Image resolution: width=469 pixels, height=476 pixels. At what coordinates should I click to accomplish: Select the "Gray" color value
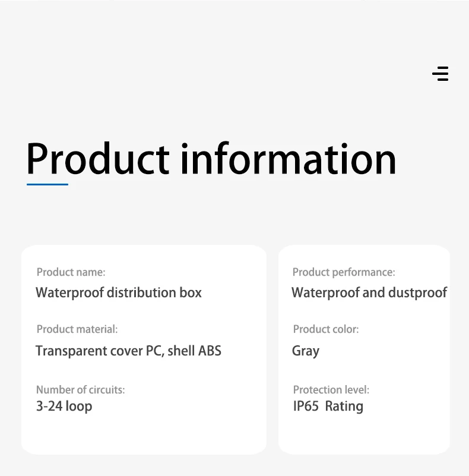[x=306, y=351]
